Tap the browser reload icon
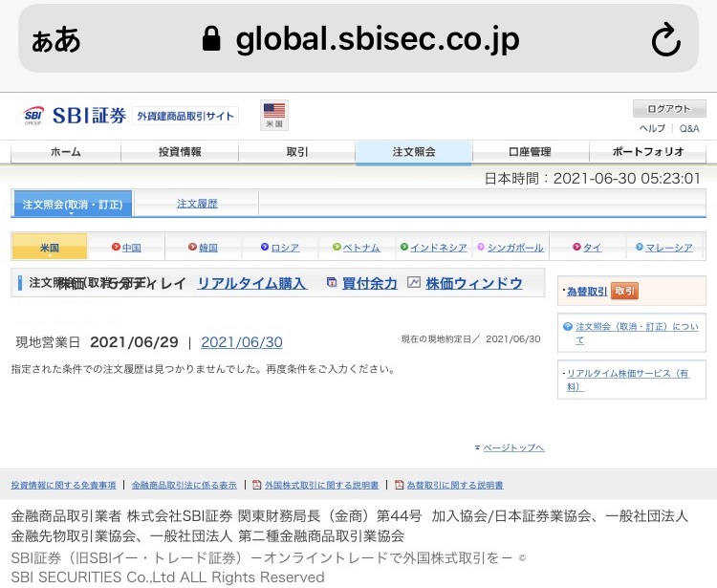 (665, 39)
